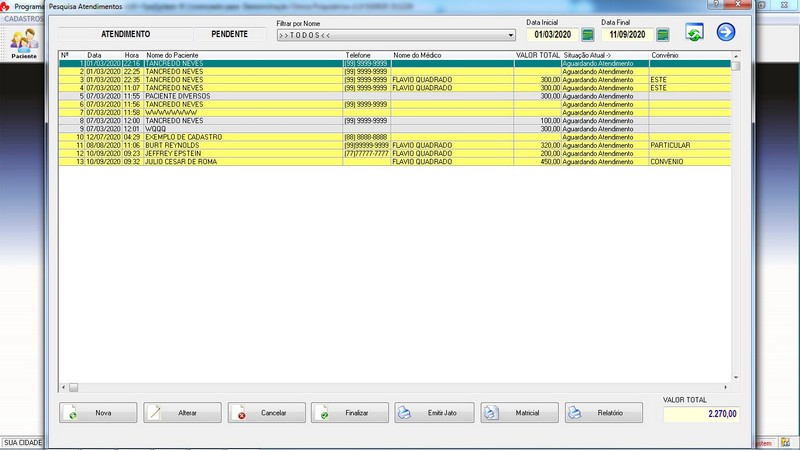Click the Telefone column header
The image size is (800, 450).
(358, 55)
